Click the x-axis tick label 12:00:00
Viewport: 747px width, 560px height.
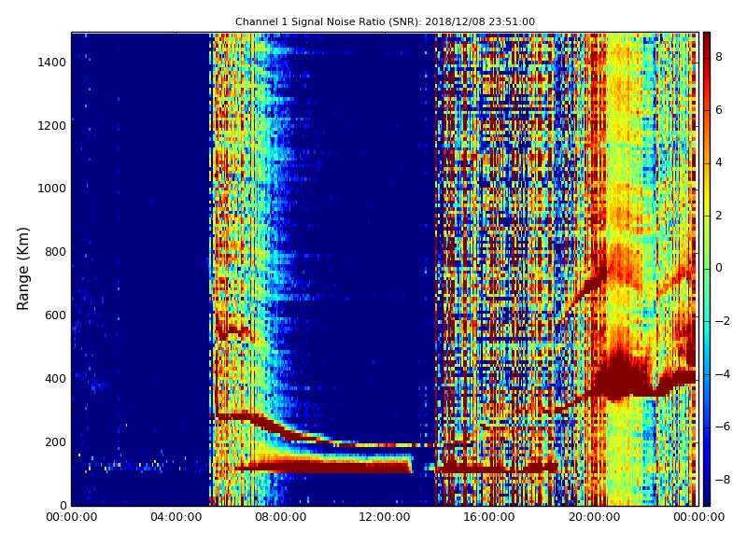[x=385, y=517]
